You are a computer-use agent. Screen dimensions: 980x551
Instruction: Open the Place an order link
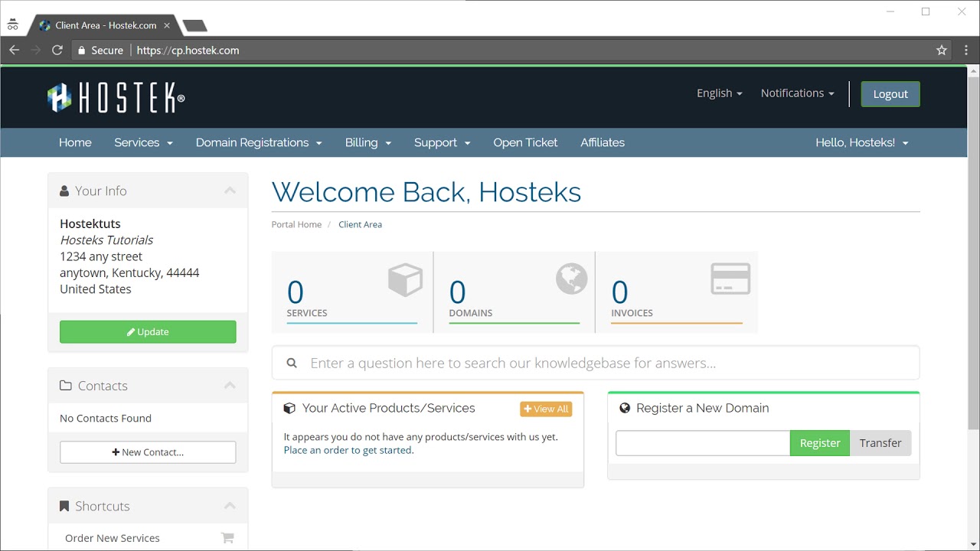tap(348, 451)
